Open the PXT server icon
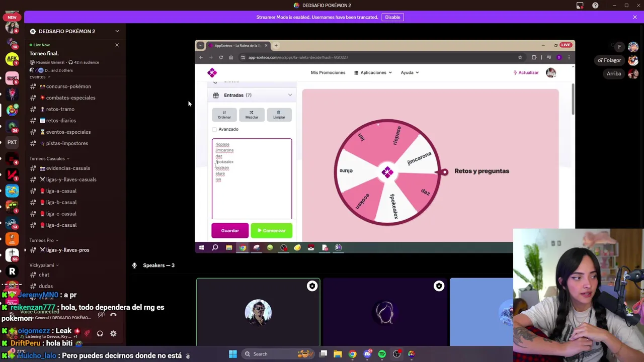644x362 pixels. (12, 142)
